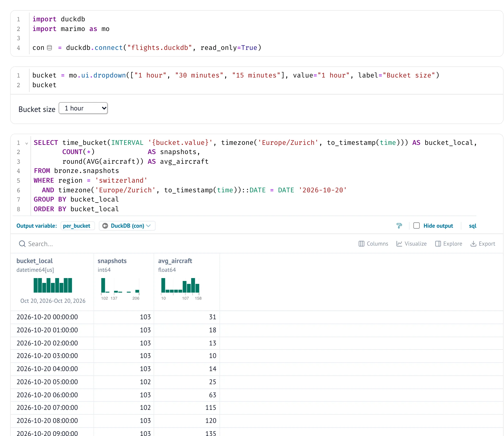Collapse the SQL cell fold arrow
Viewport: 504px width, 436px height.
click(27, 143)
